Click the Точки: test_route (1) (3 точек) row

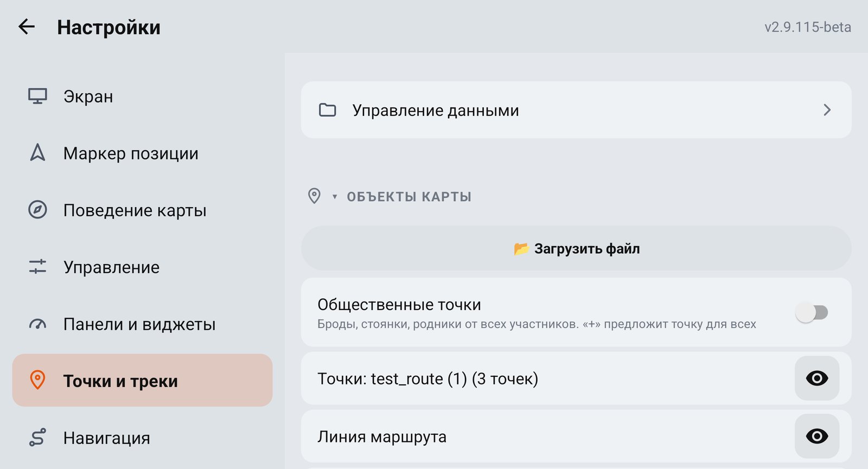pyautogui.click(x=576, y=378)
